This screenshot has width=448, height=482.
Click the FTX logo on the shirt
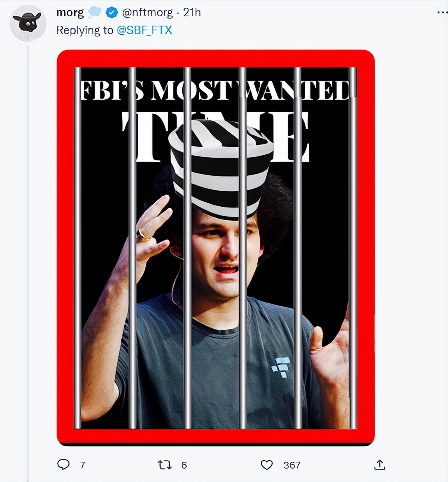pos(281,367)
